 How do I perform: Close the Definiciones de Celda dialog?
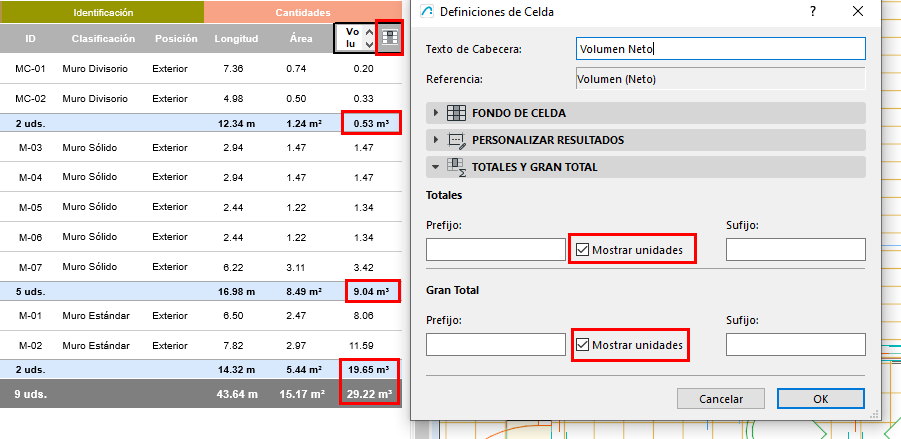click(858, 11)
